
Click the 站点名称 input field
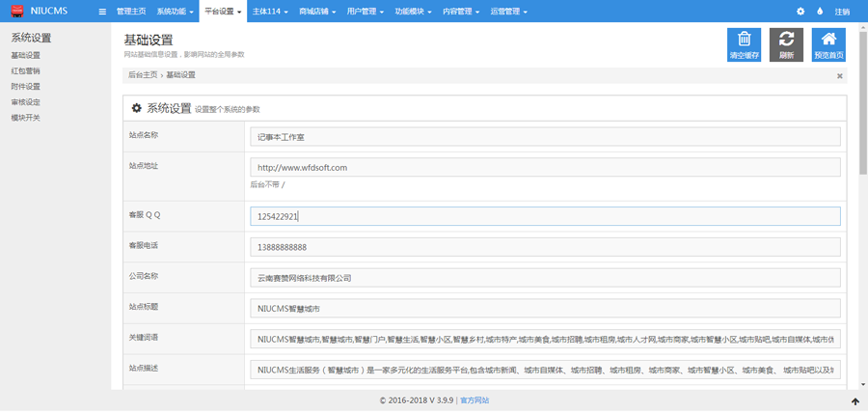(545, 137)
